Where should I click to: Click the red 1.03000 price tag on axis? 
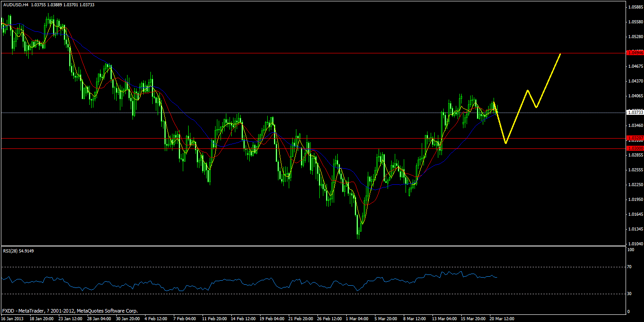(x=634, y=148)
